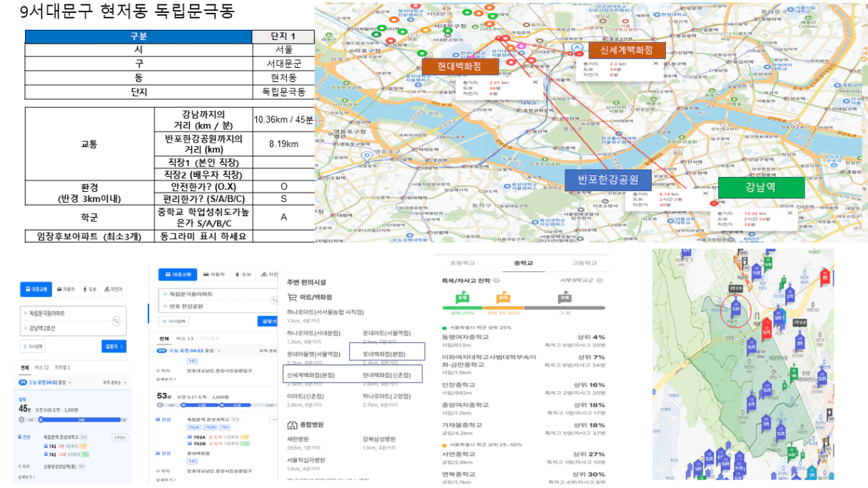This screenshot has width=868, height=488.
Task: Open 지하철 1 results tab
Action: (62, 367)
